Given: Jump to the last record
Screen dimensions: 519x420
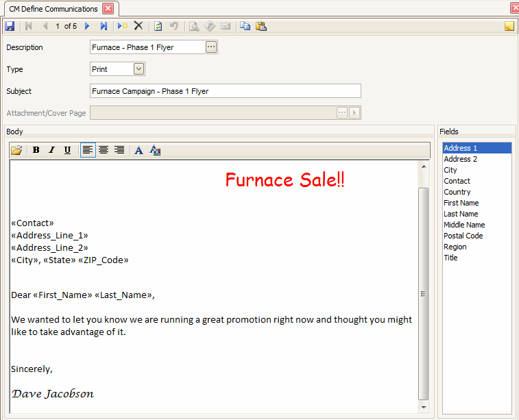Looking at the screenshot, I should (104, 26).
